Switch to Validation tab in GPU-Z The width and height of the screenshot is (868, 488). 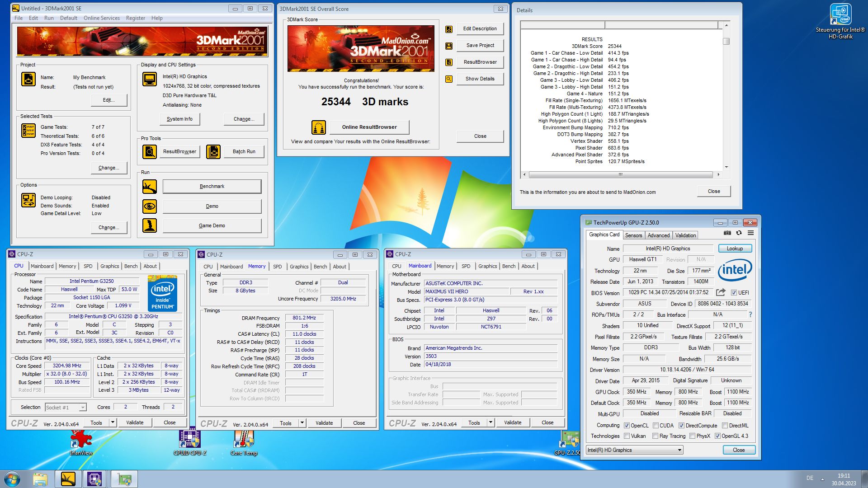tap(685, 235)
